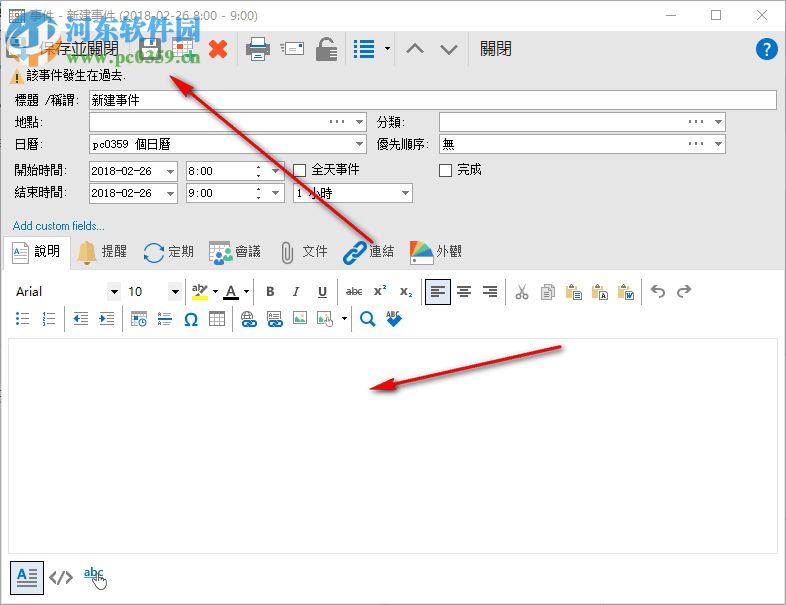
Task: Expand the 地點 location dropdown
Action: point(359,122)
